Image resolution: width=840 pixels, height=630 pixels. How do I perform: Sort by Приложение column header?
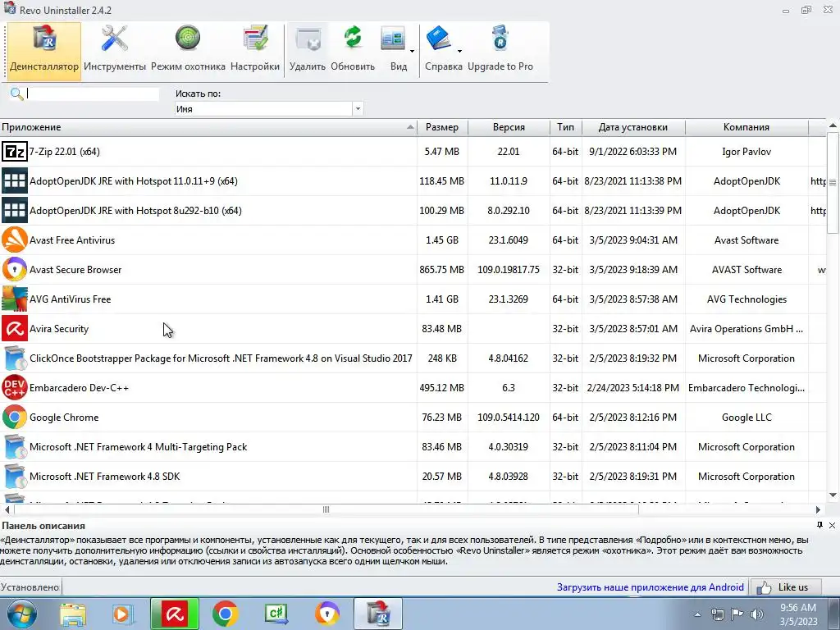point(208,127)
